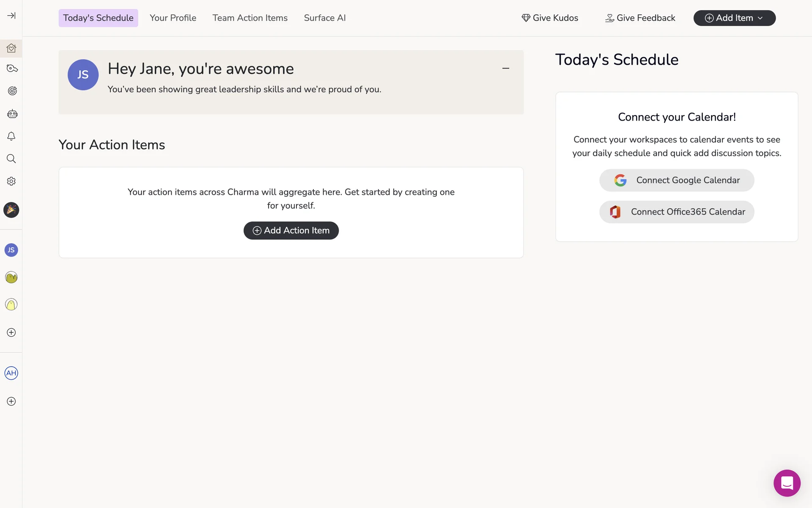Viewport: 812px width, 508px height.
Task: Open the Add Item dropdown
Action: pyautogui.click(x=734, y=18)
